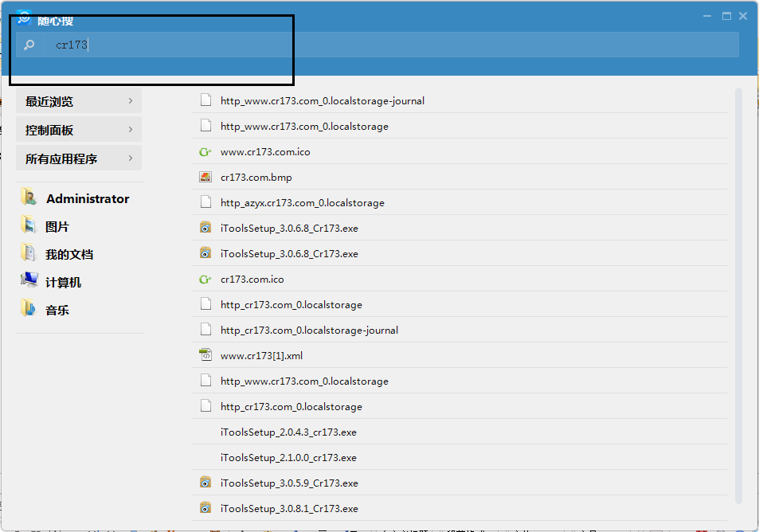Close the 随心搜 window
The height and width of the screenshot is (532, 759).
(x=743, y=16)
